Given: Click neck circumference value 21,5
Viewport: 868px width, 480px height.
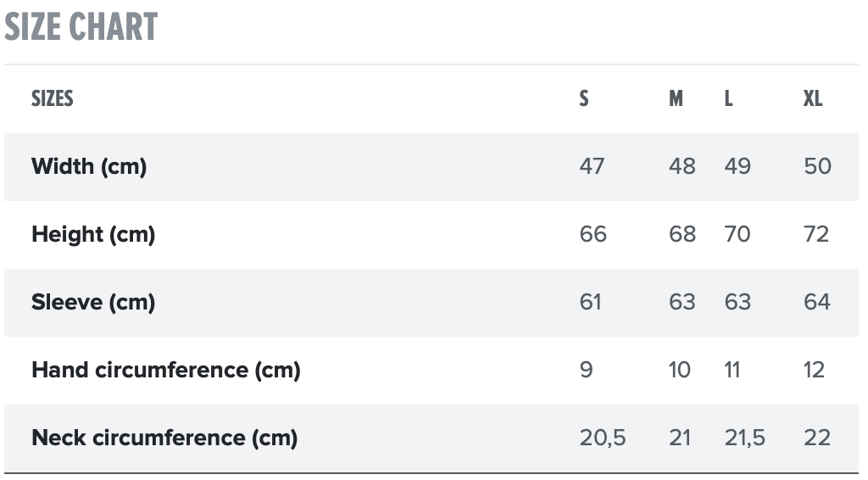Looking at the screenshot, I should [x=745, y=438].
